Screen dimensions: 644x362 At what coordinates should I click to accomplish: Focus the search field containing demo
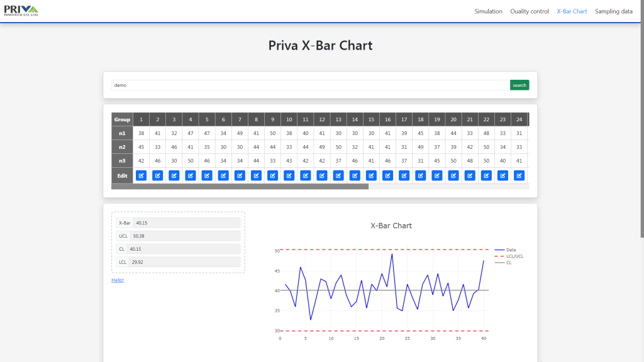pos(311,85)
